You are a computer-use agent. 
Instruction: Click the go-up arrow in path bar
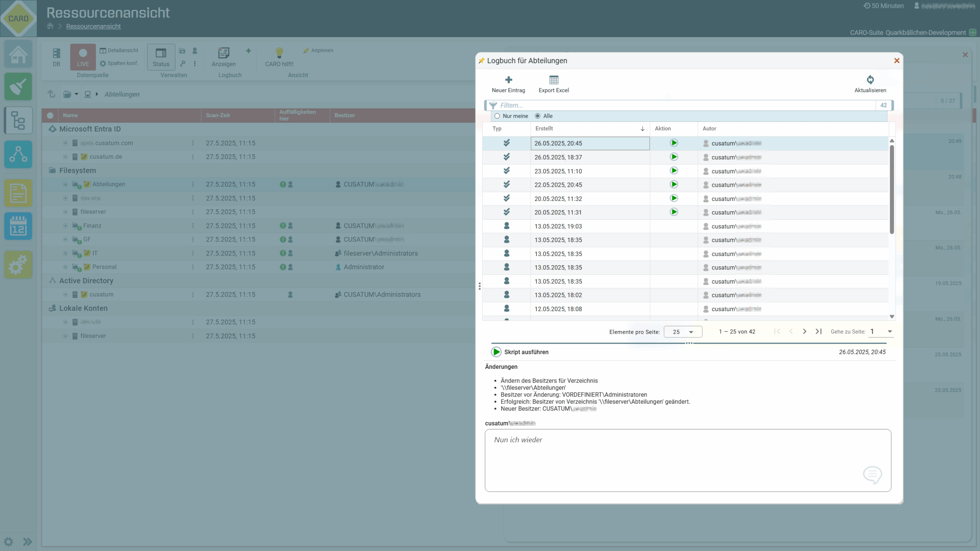pos(51,94)
